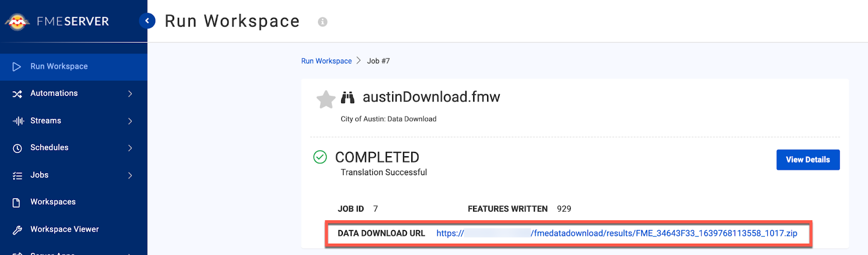
Task: Open Workspaces in the sidebar menu
Action: 53,202
